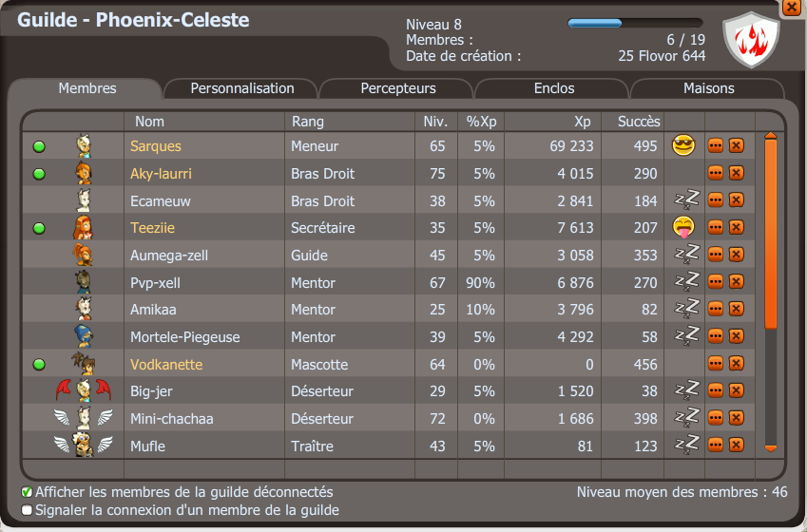Viewport: 807px width, 532px height.
Task: Sort the list by Succès column header
Action: tap(639, 122)
